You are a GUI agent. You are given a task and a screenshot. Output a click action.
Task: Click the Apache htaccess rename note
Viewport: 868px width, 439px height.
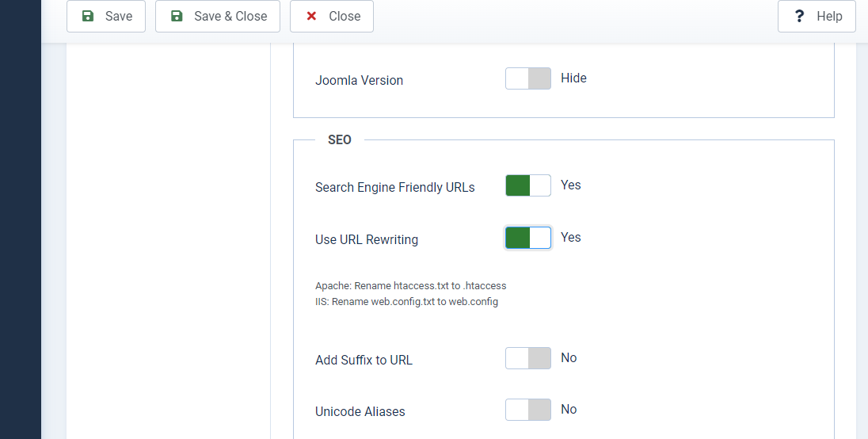pyautogui.click(x=410, y=285)
